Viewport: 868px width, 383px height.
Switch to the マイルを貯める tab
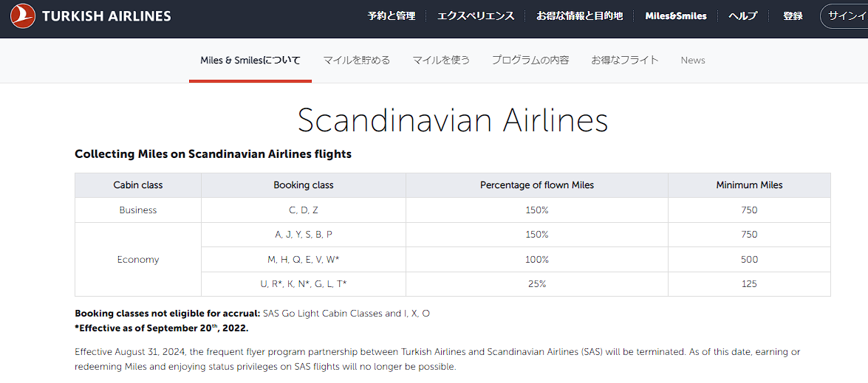[356, 61]
